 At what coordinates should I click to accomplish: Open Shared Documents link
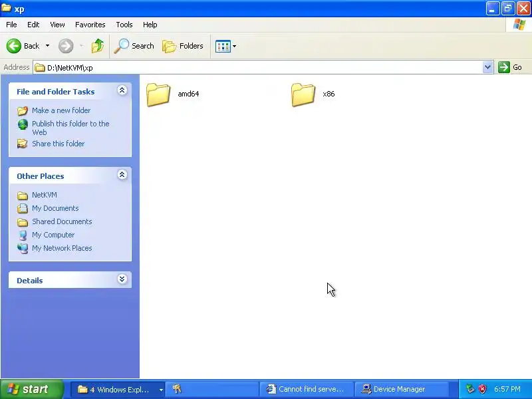[62, 221]
